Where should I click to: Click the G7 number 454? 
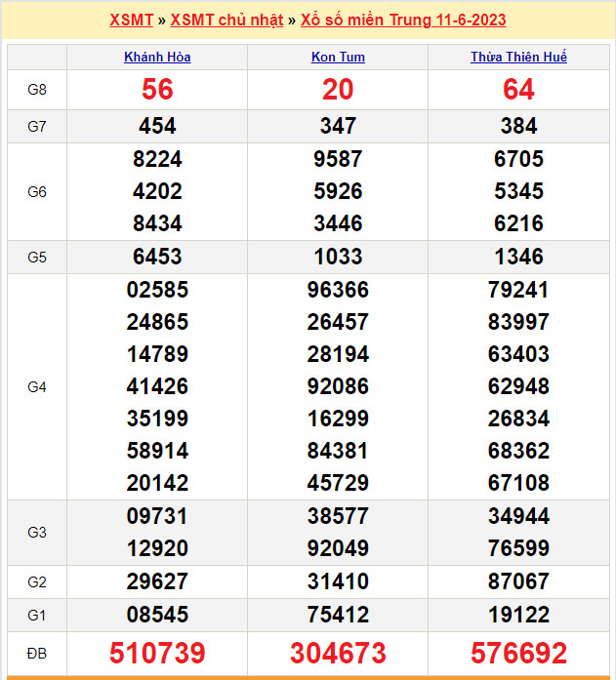(x=157, y=126)
